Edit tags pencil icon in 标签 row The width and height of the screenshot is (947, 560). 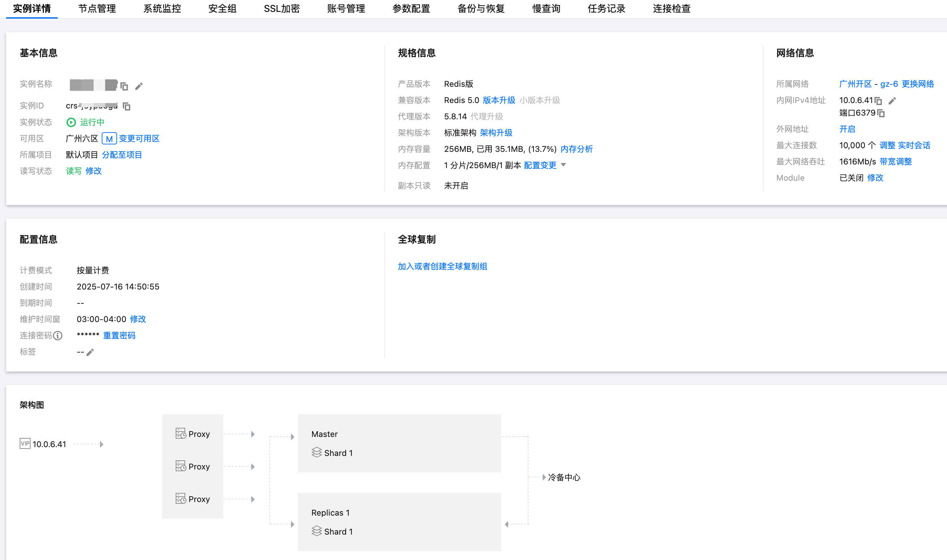pyautogui.click(x=90, y=352)
